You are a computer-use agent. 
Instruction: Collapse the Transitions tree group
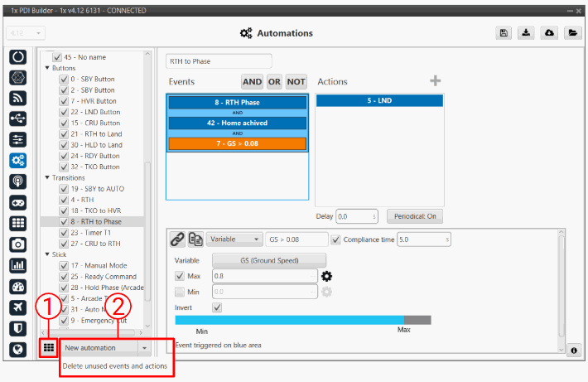47,177
